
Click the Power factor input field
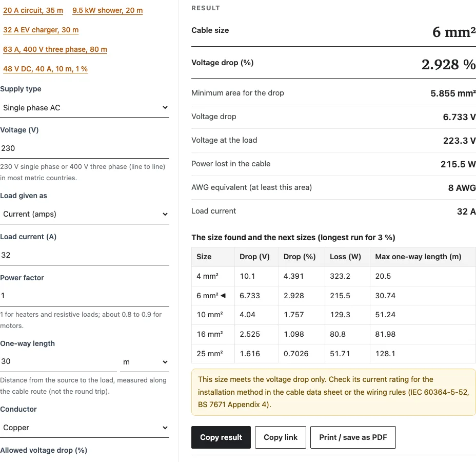[85, 296]
